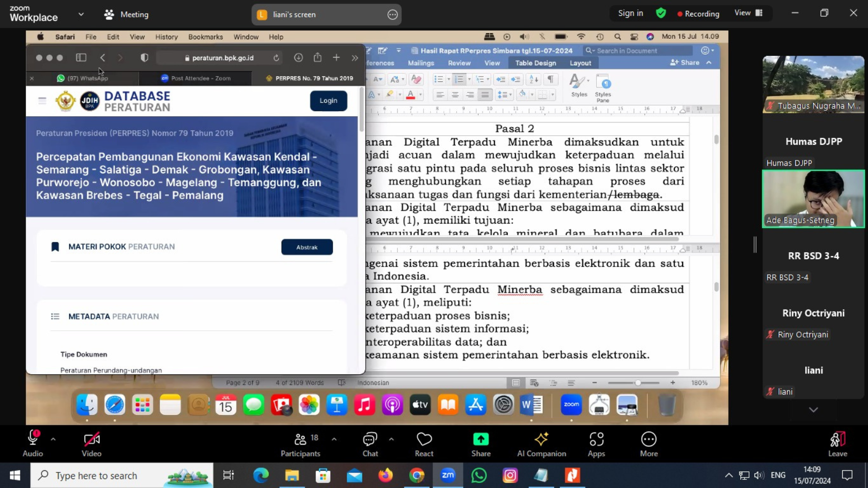Go back in Safari browser

(x=103, y=57)
